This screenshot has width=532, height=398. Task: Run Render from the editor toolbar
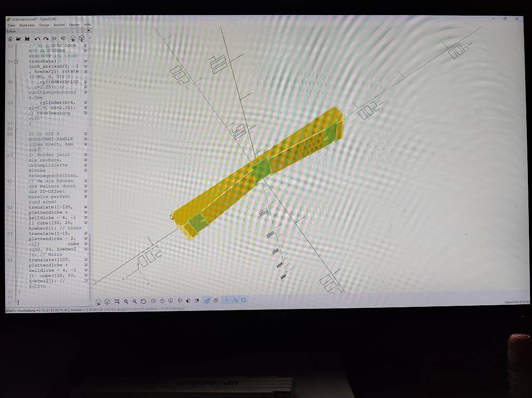click(82, 39)
